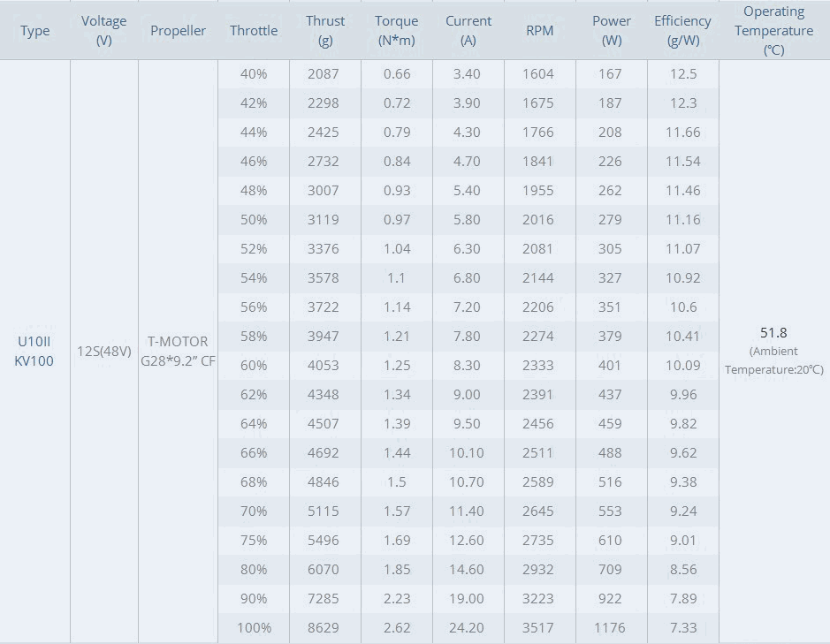The image size is (830, 644).
Task: Click the Thrust (g) column header
Action: click(x=325, y=31)
